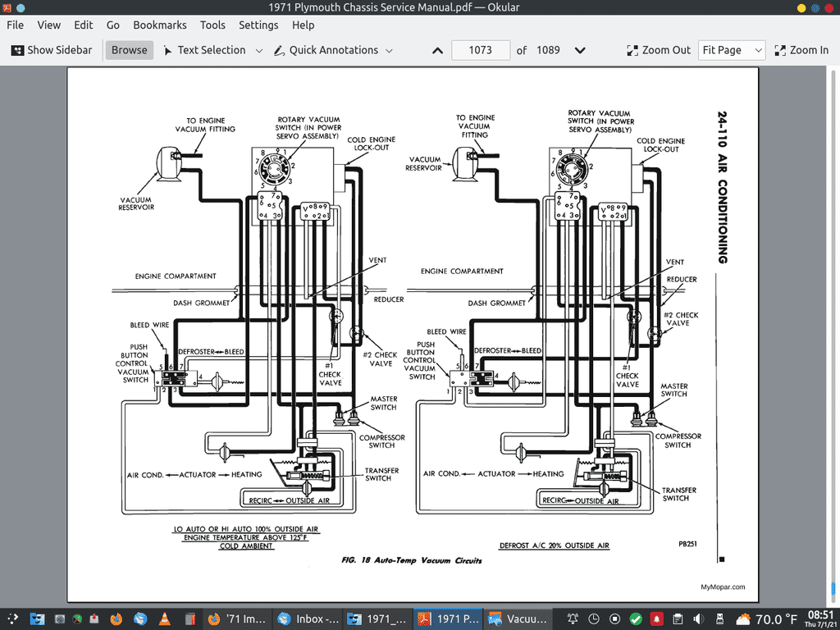Open the Bookmarks menu
The image size is (840, 630).
(x=160, y=25)
